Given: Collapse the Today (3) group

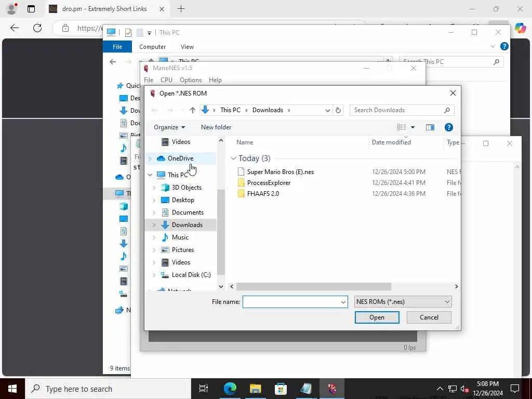Looking at the screenshot, I should pyautogui.click(x=233, y=158).
